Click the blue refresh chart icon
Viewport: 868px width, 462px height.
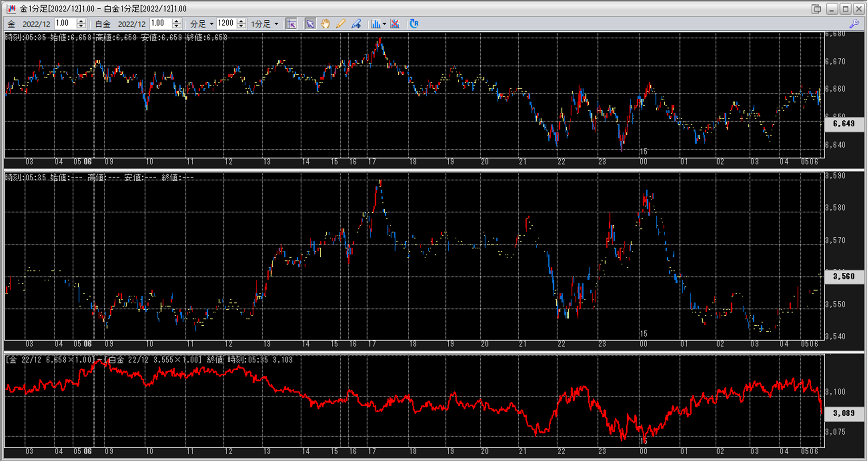[414, 24]
